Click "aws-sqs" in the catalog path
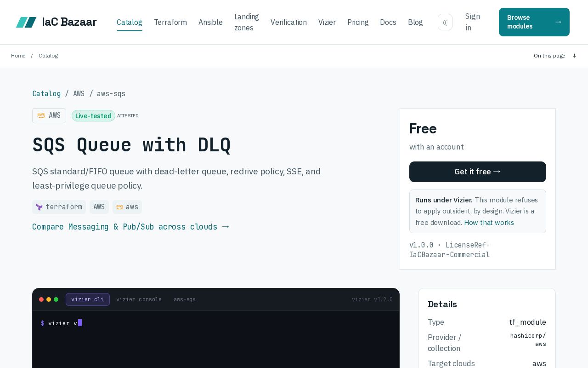Viewport: 588px width, 368px height. 111,94
